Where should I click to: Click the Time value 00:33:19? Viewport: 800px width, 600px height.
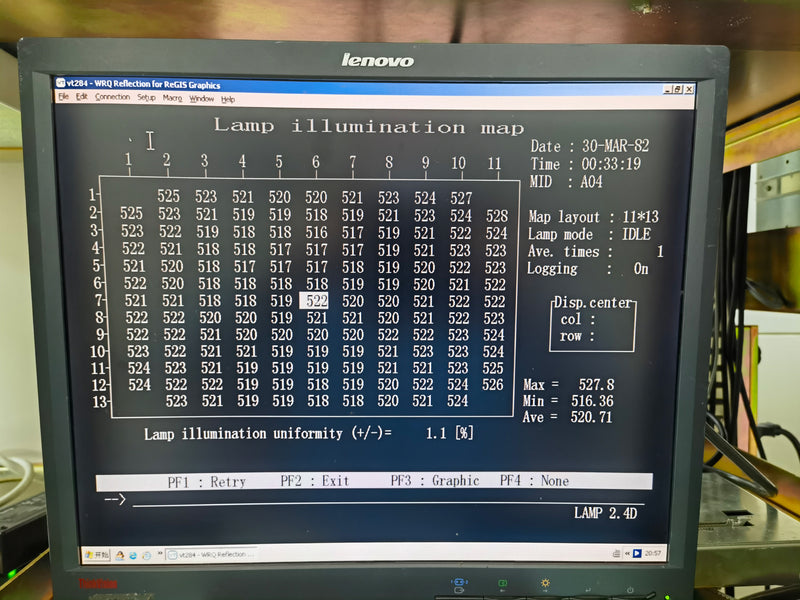[x=611, y=164]
